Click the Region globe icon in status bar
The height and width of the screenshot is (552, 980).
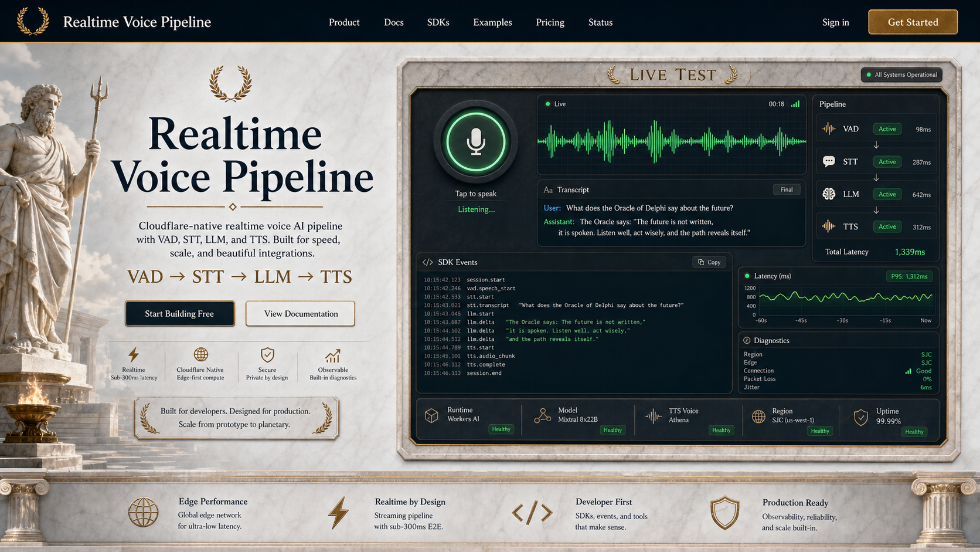pos(758,416)
